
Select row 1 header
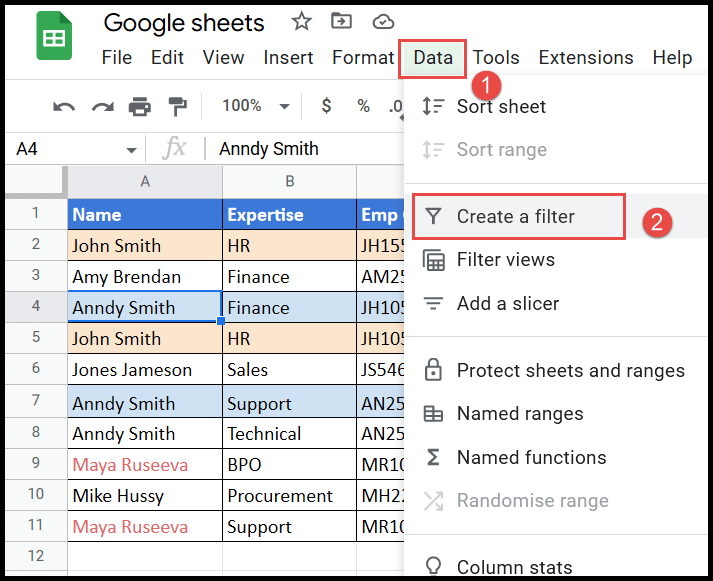(x=35, y=213)
